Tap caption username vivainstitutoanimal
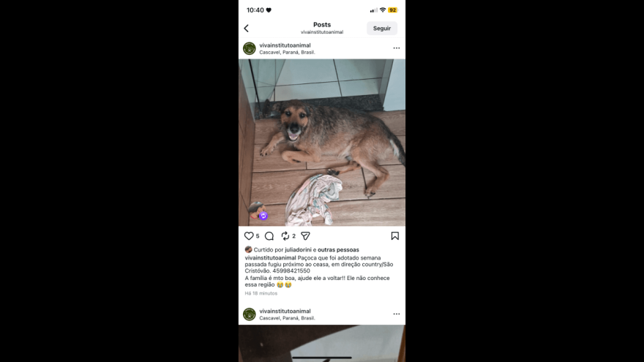Screen dimensions: 644x362 (x=270, y=257)
